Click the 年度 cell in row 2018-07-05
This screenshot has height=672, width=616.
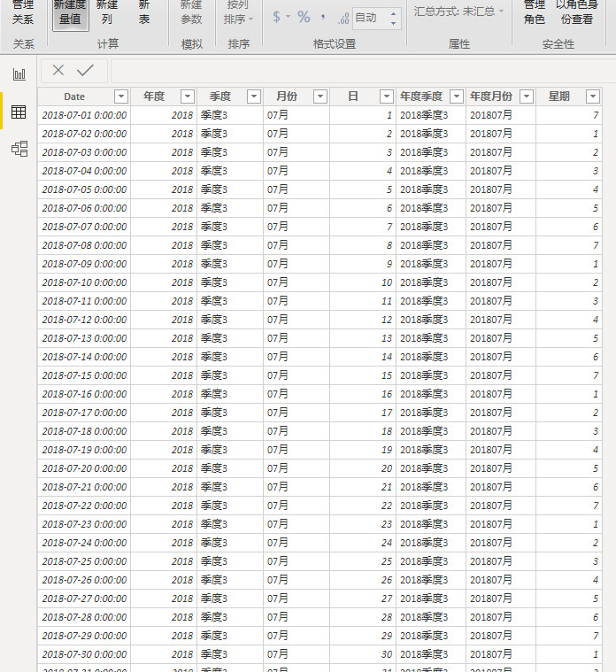(164, 189)
